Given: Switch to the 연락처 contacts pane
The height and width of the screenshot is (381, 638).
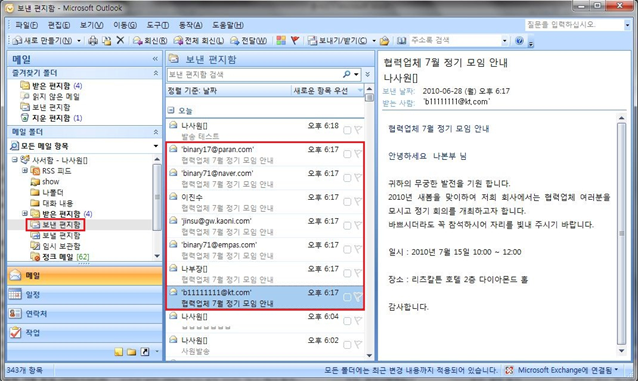Looking at the screenshot, I should click(x=85, y=313).
